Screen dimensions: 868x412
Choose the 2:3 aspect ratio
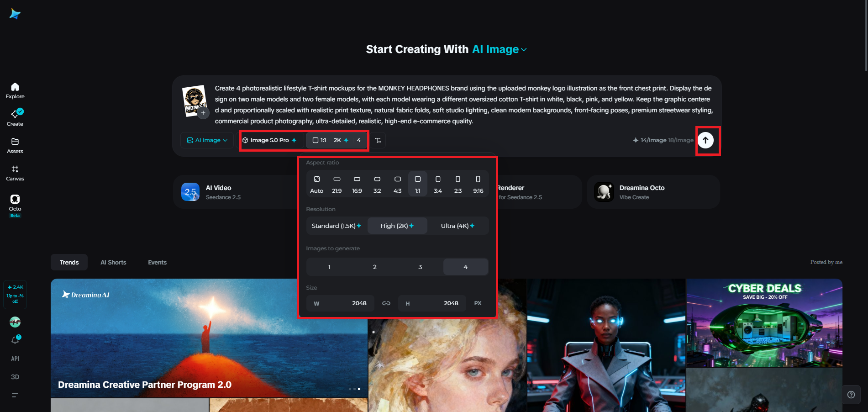coord(458,184)
